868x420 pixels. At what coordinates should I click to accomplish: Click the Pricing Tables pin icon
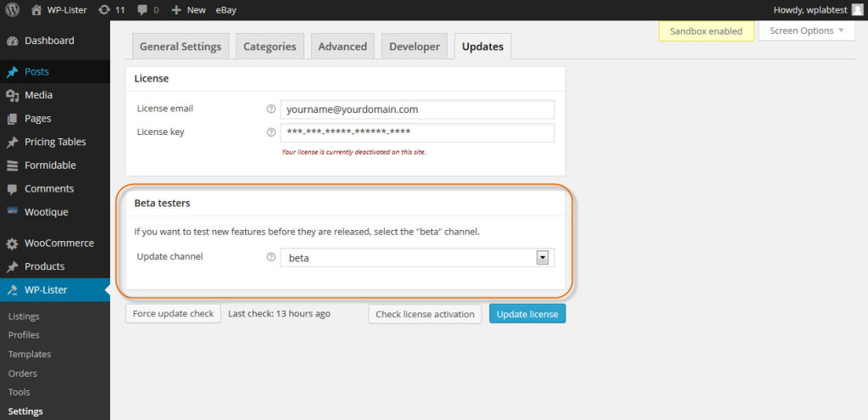click(x=12, y=143)
